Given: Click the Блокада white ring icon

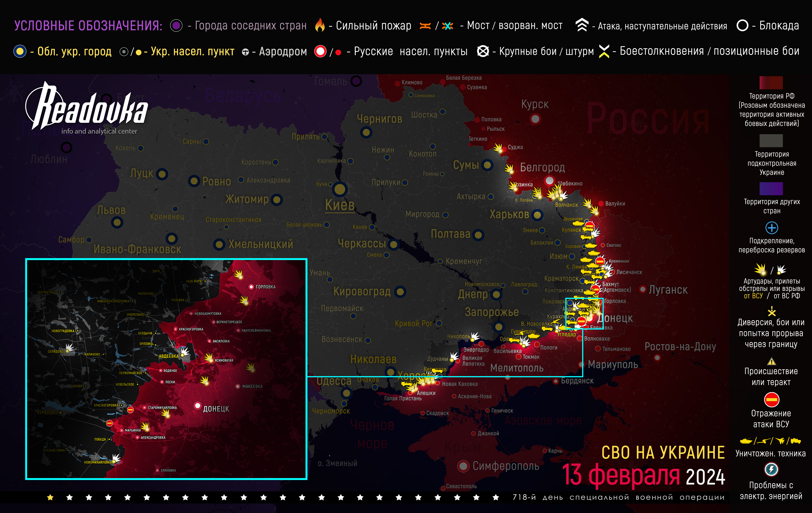Looking at the screenshot, I should point(743,25).
